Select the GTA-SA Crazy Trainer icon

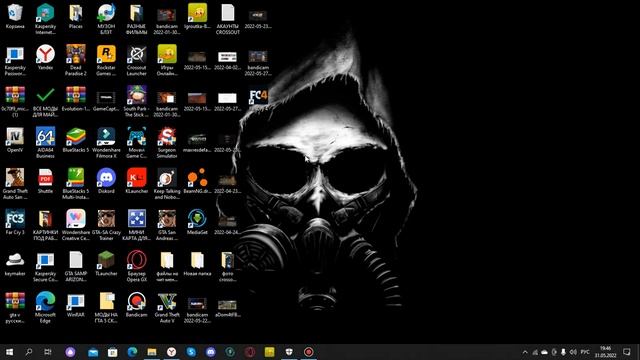click(106, 224)
